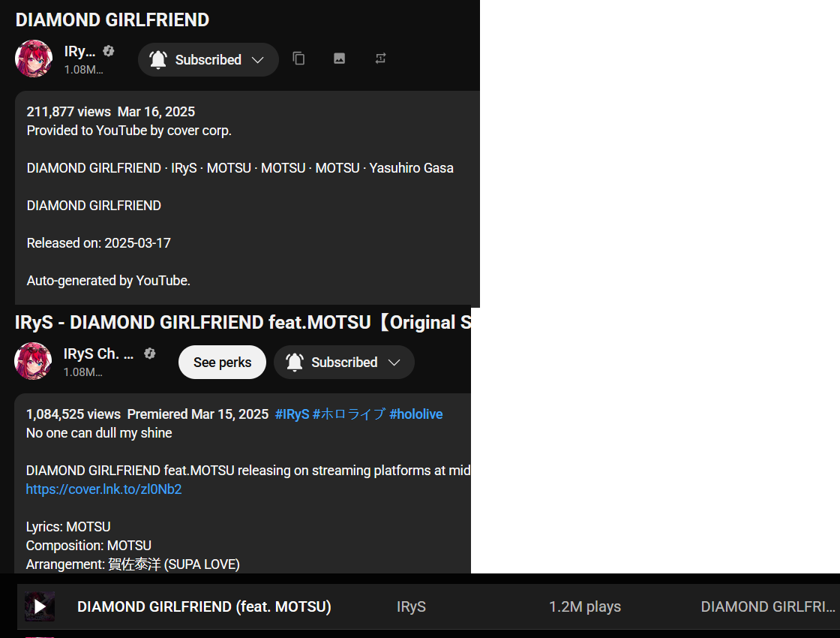This screenshot has height=638, width=840.
Task: Open the cover.lnk.to/zl0Nb2 link
Action: (x=104, y=489)
